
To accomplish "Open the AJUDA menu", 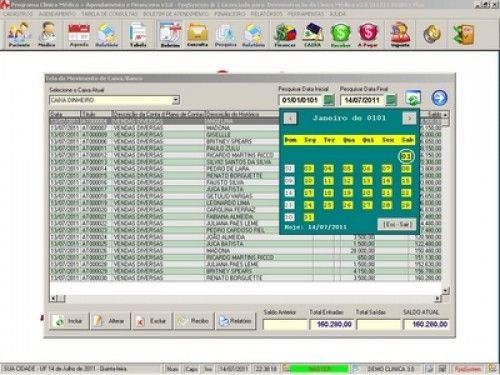I will pyautogui.click(x=337, y=14).
